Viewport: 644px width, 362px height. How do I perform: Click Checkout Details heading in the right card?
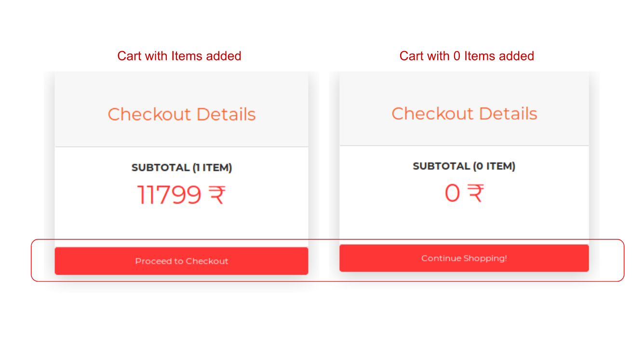pos(464,113)
